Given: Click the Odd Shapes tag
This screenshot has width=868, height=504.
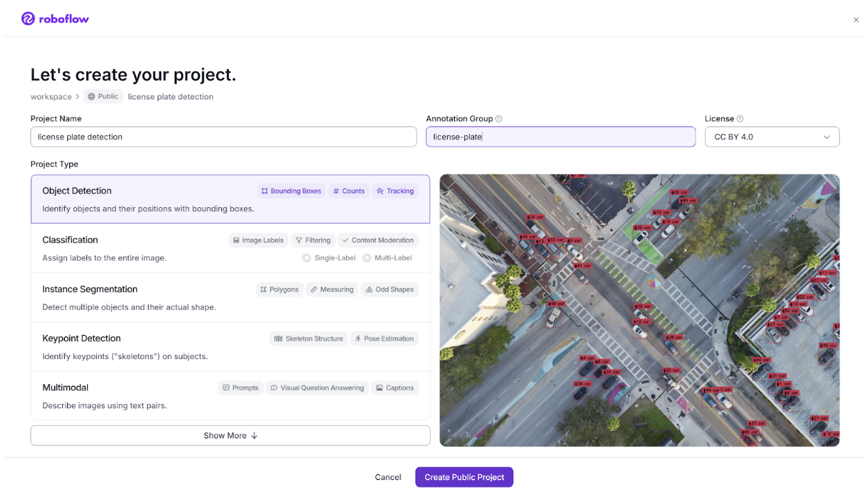Looking at the screenshot, I should tap(389, 289).
